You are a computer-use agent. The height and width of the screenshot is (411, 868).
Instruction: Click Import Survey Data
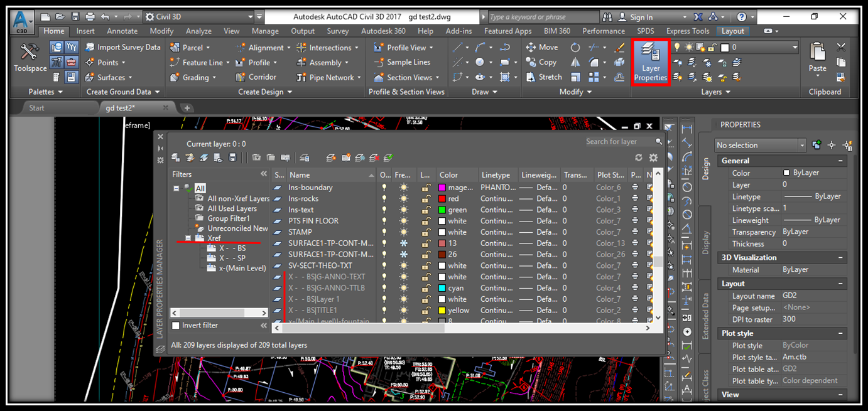(122, 47)
